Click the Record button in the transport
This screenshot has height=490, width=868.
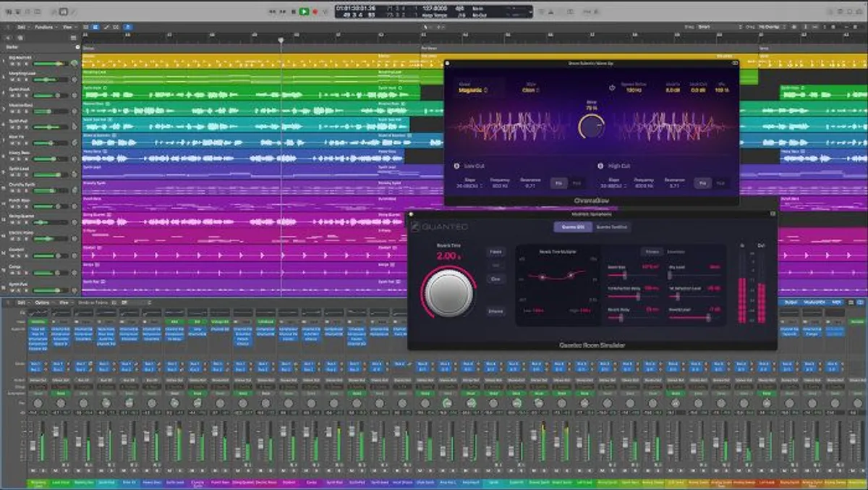point(315,12)
